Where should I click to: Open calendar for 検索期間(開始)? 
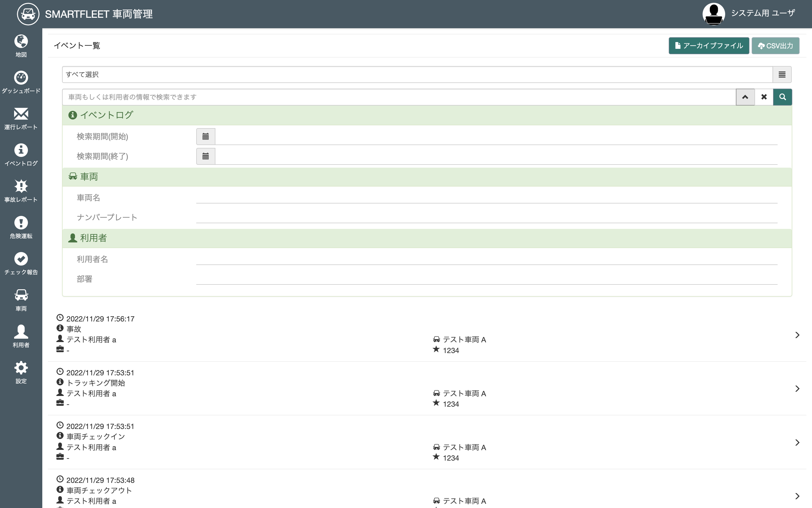(206, 136)
